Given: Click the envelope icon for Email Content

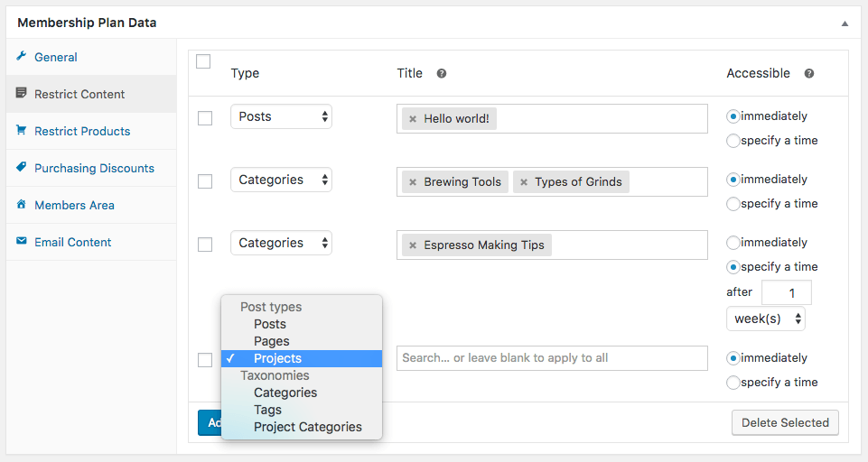Looking at the screenshot, I should click(x=22, y=242).
